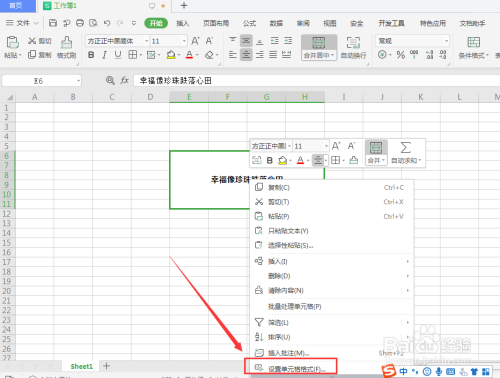Switch to the Formulas ribbon tab

249,23
